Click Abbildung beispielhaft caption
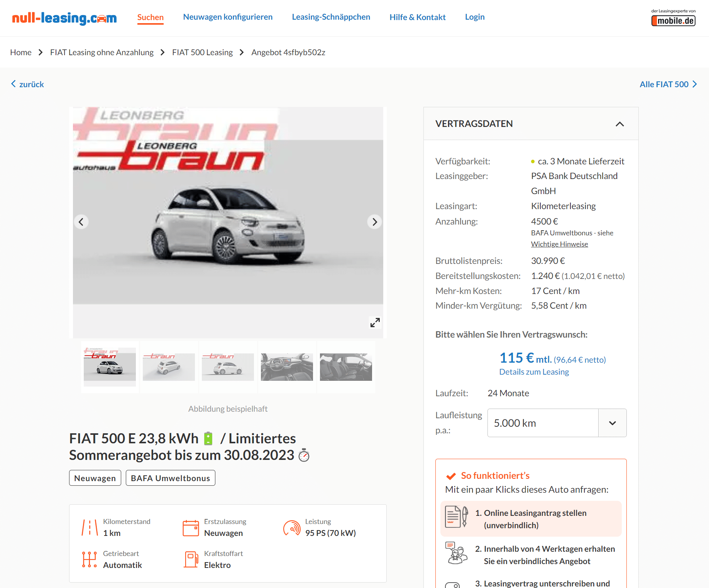This screenshot has height=588, width=709. [228, 409]
